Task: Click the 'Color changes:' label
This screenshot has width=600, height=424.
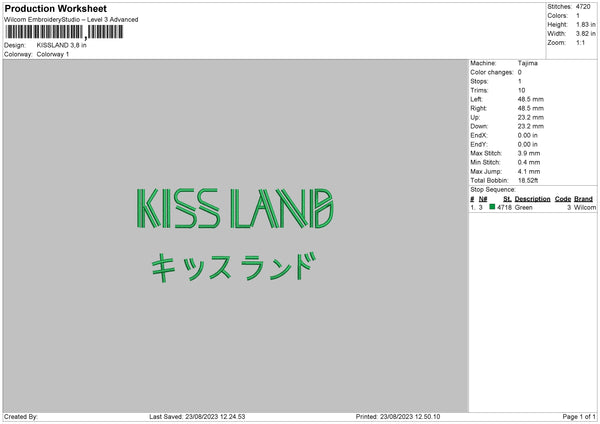Action: coord(492,72)
